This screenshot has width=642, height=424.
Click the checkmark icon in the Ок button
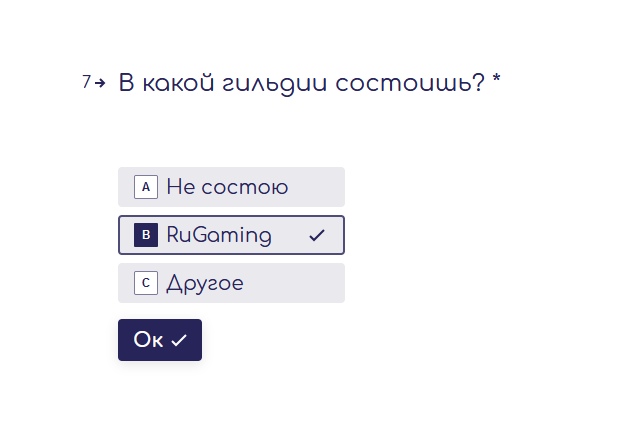pos(179,340)
